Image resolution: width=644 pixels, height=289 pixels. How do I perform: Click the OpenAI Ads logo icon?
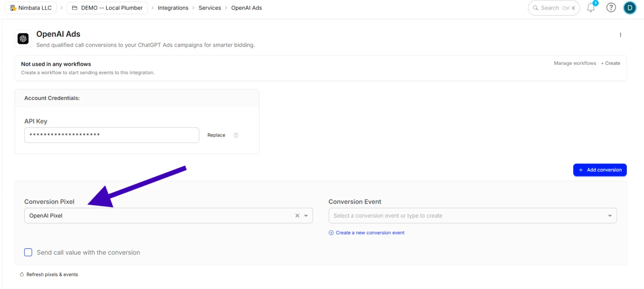tap(23, 39)
